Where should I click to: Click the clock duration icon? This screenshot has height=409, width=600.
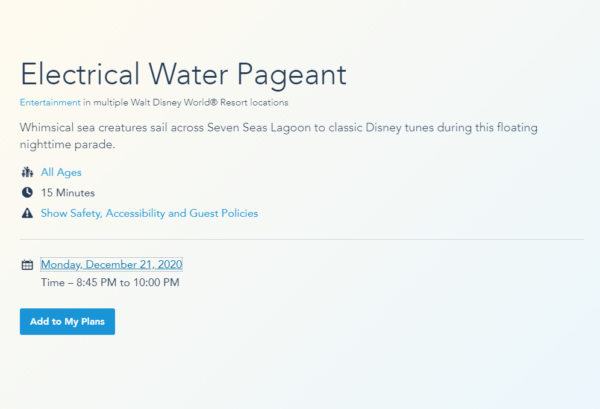click(26, 192)
